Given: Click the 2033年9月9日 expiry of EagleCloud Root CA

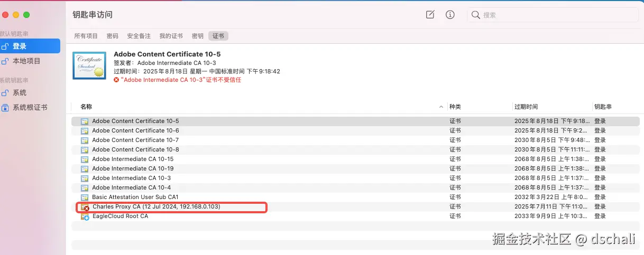Looking at the screenshot, I should [x=552, y=216].
